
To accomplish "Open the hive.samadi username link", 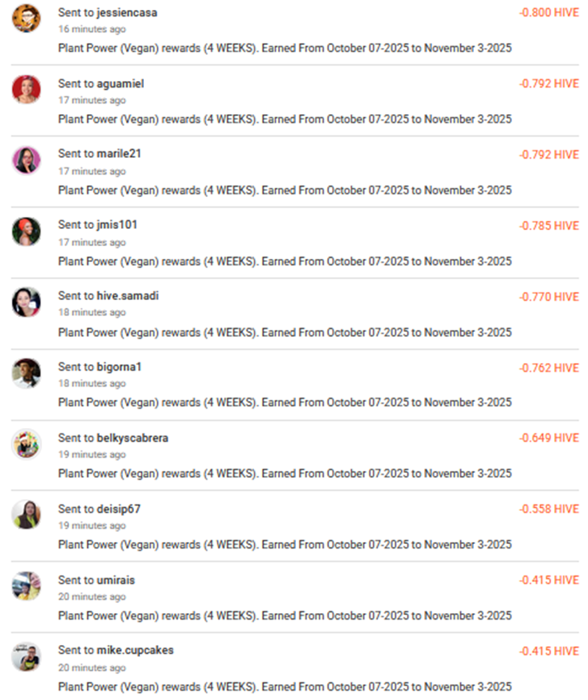I will click(127, 296).
